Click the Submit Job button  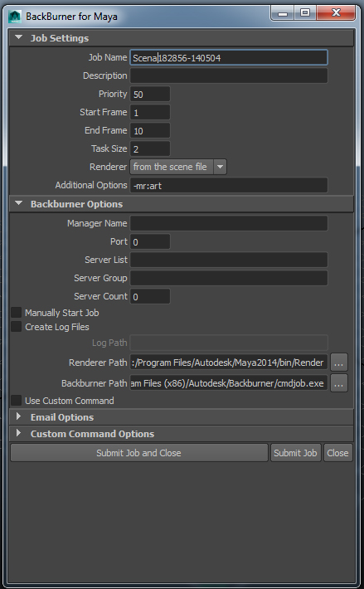296,453
